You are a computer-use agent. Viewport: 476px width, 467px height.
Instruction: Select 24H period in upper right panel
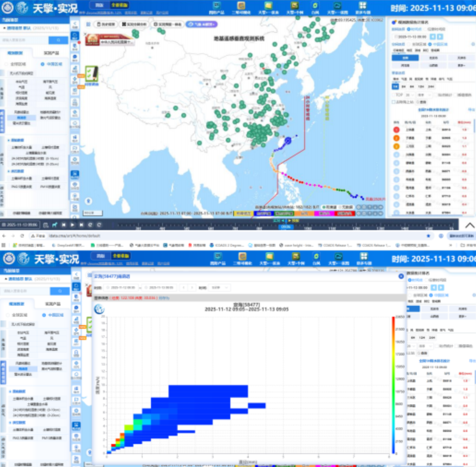431,86
